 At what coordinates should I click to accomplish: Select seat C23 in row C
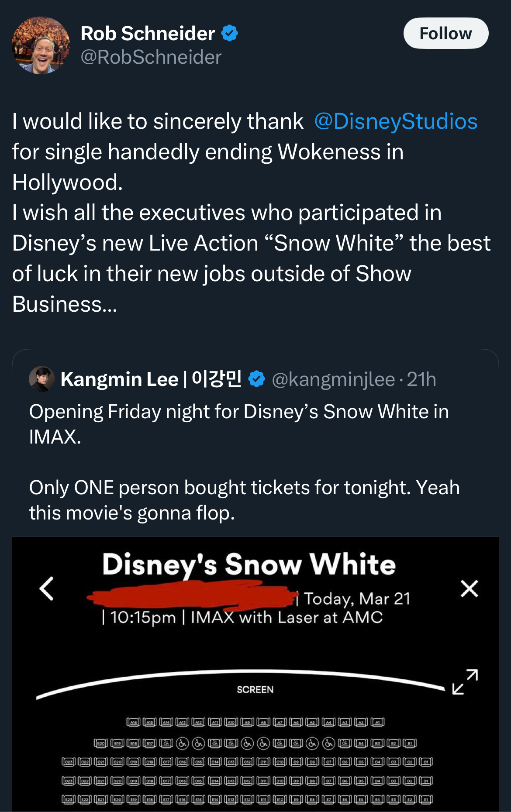pyautogui.click(x=69, y=762)
